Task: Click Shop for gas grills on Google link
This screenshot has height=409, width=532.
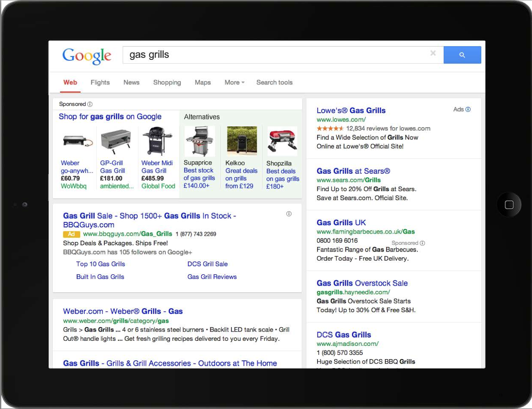Action: click(110, 117)
